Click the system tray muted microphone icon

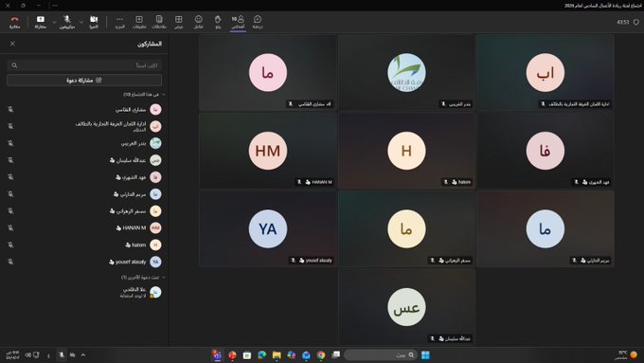click(62, 354)
